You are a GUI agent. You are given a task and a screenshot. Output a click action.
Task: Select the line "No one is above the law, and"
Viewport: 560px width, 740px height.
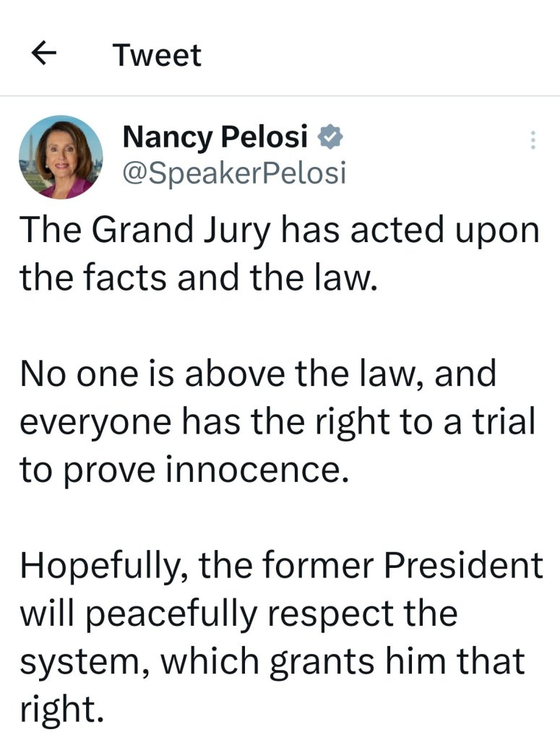pos(258,374)
